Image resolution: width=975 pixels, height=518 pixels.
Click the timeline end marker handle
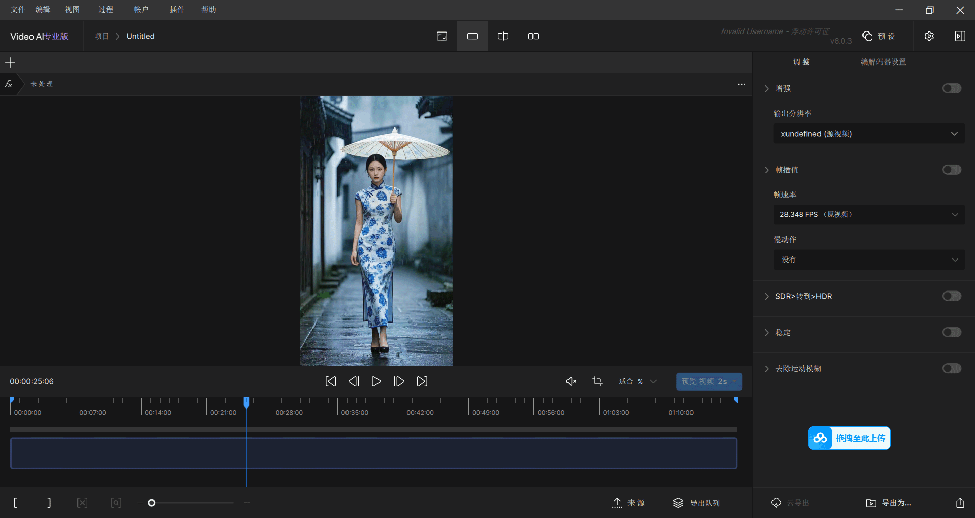736,400
